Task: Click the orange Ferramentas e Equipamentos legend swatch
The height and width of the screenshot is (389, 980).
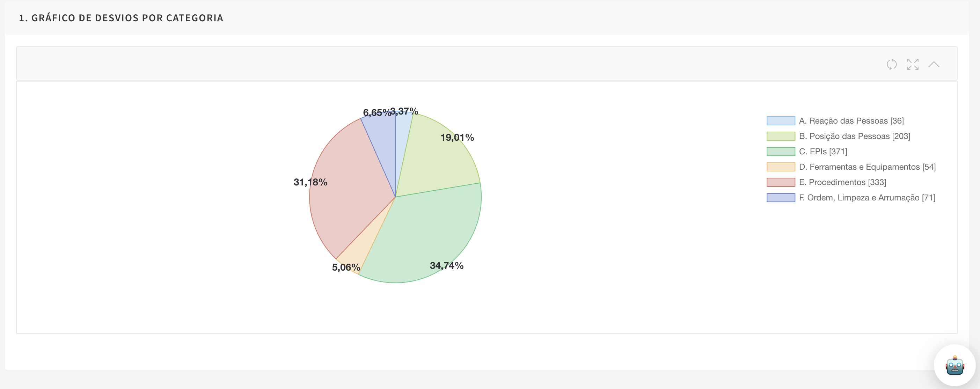Action: click(780, 167)
